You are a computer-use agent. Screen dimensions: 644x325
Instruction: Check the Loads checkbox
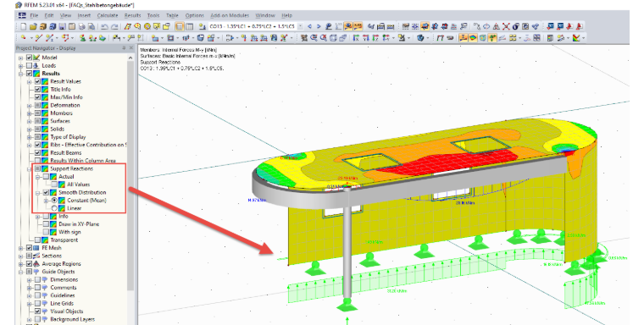(x=29, y=65)
